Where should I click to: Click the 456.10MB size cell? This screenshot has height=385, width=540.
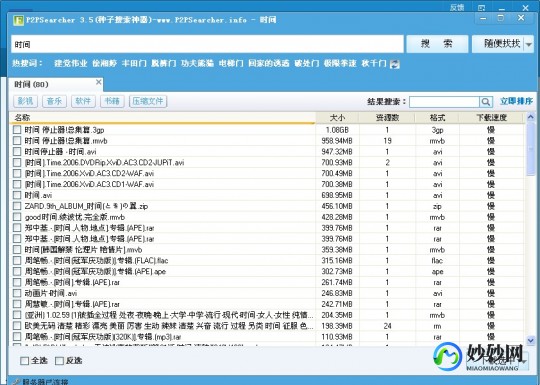(337, 206)
